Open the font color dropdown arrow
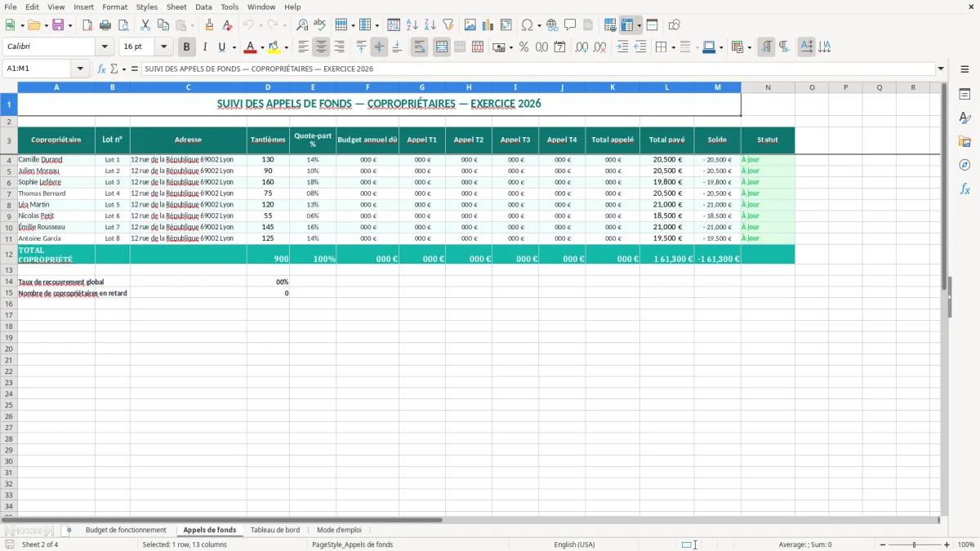 tap(262, 47)
